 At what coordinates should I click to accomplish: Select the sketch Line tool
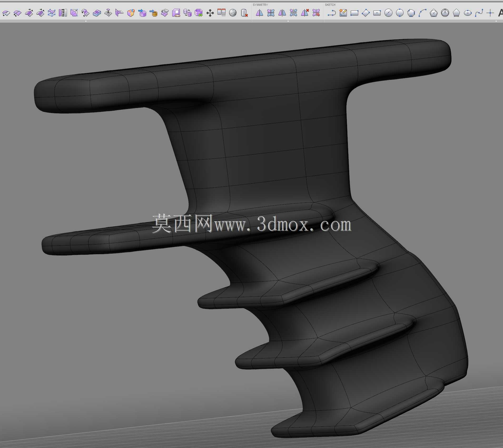(x=332, y=13)
